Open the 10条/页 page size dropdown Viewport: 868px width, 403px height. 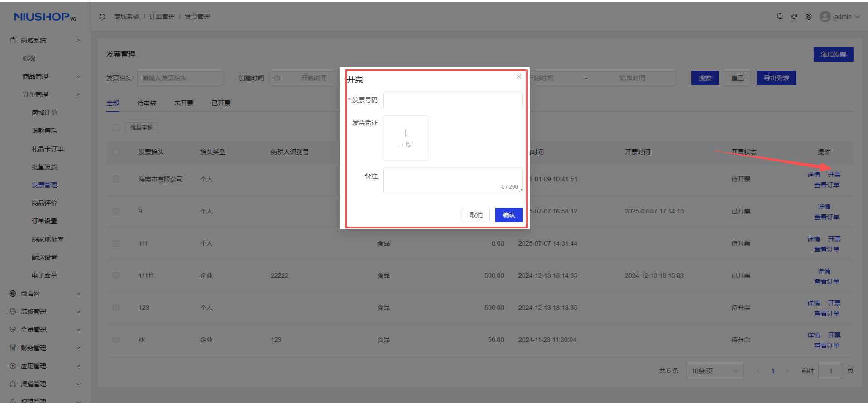[715, 371]
